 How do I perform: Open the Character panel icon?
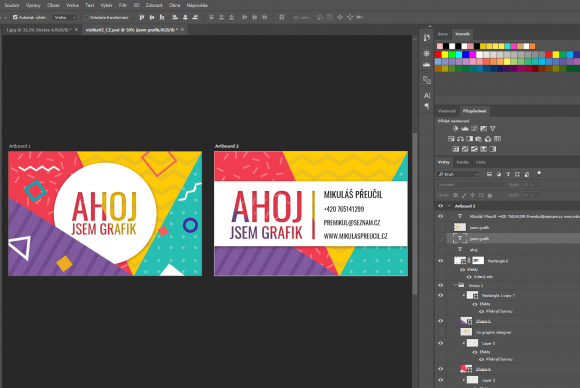point(426,95)
